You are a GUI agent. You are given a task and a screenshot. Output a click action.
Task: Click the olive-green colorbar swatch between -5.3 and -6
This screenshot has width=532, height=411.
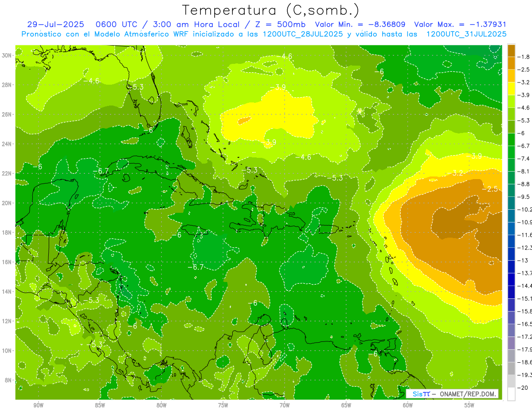pos(511,127)
